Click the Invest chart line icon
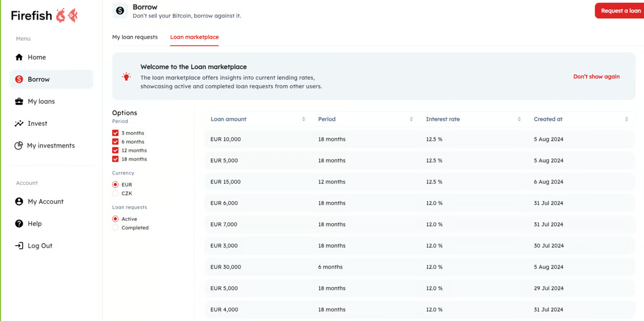This screenshot has height=321, width=644. [19, 124]
